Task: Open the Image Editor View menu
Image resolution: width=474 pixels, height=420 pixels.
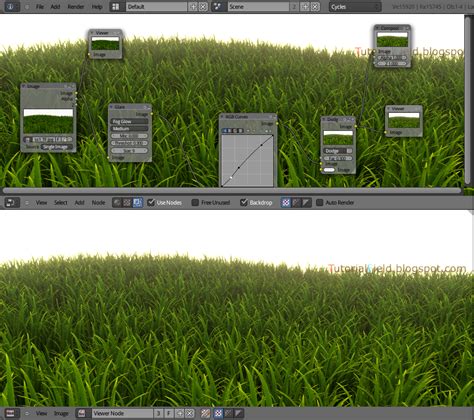Action: coord(41,413)
